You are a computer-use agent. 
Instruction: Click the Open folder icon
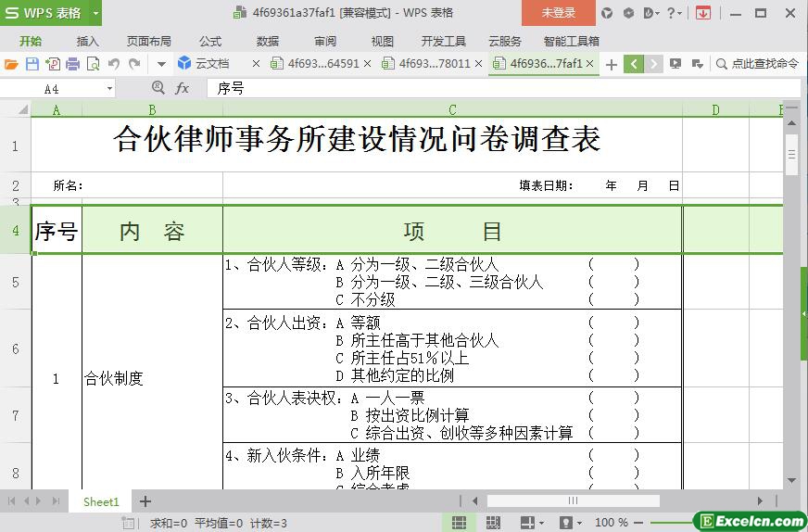click(11, 64)
